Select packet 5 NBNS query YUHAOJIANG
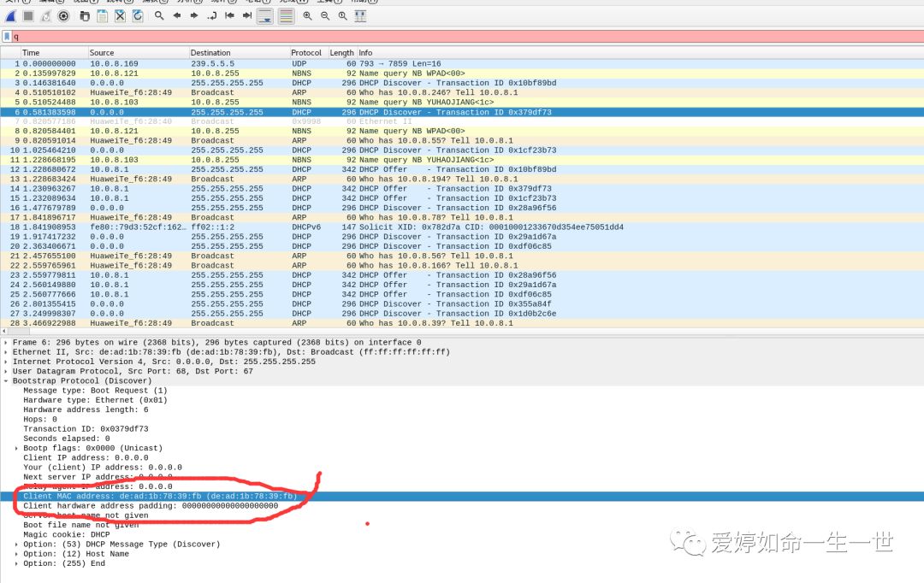Viewport: 924px width, 583px height. (x=462, y=102)
